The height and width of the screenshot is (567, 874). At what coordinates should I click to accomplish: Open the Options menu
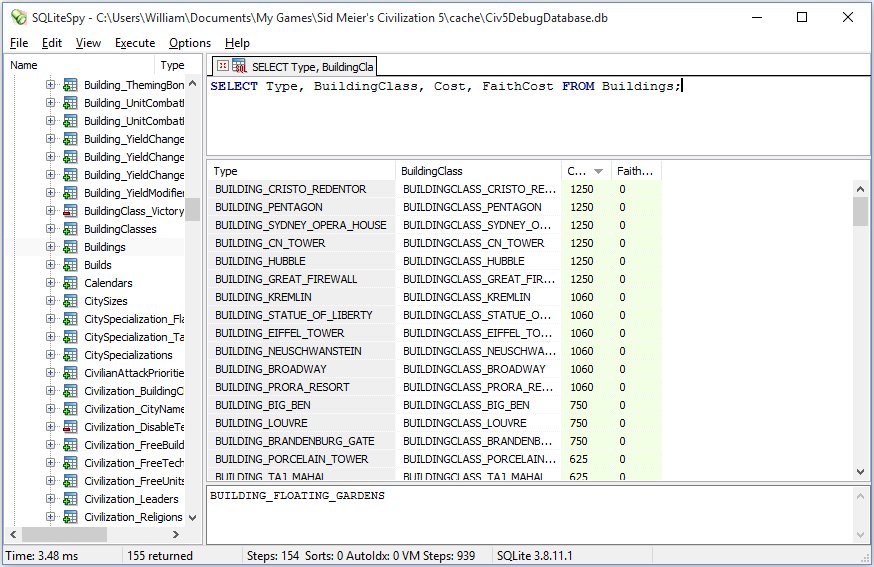(190, 43)
